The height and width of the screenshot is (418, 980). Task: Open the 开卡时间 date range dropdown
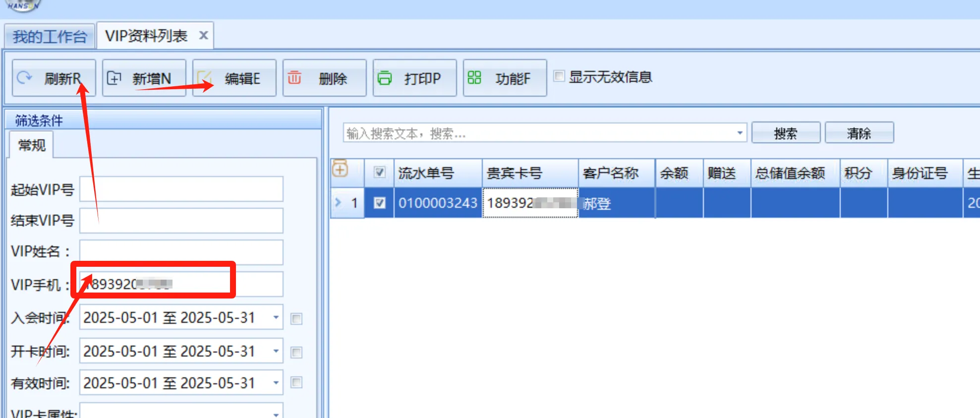pyautogui.click(x=276, y=352)
